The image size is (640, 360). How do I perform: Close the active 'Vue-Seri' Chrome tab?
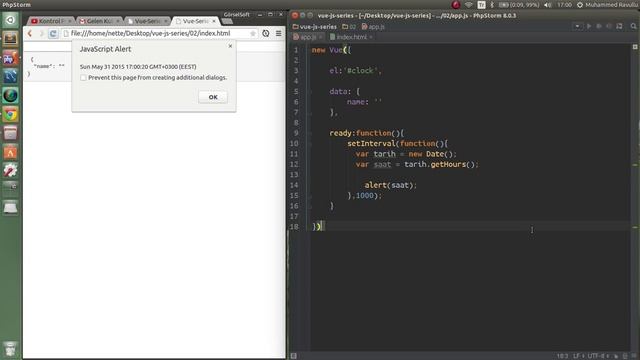(x=214, y=21)
